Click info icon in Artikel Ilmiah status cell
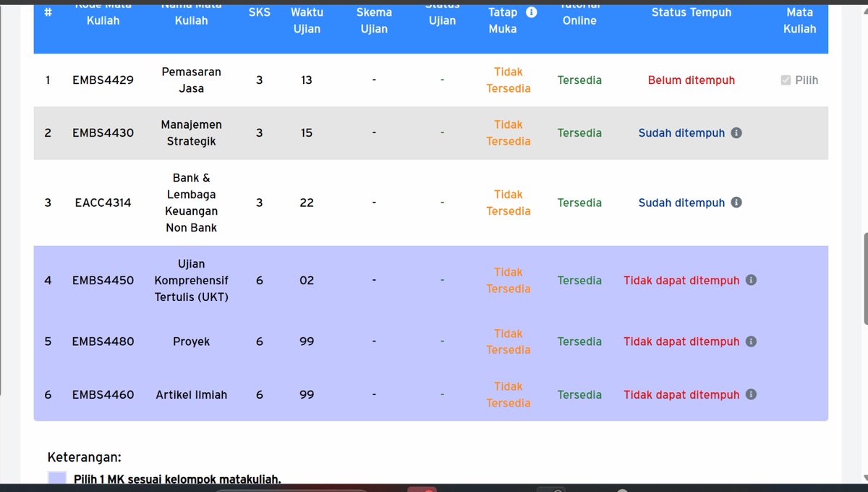 click(751, 394)
